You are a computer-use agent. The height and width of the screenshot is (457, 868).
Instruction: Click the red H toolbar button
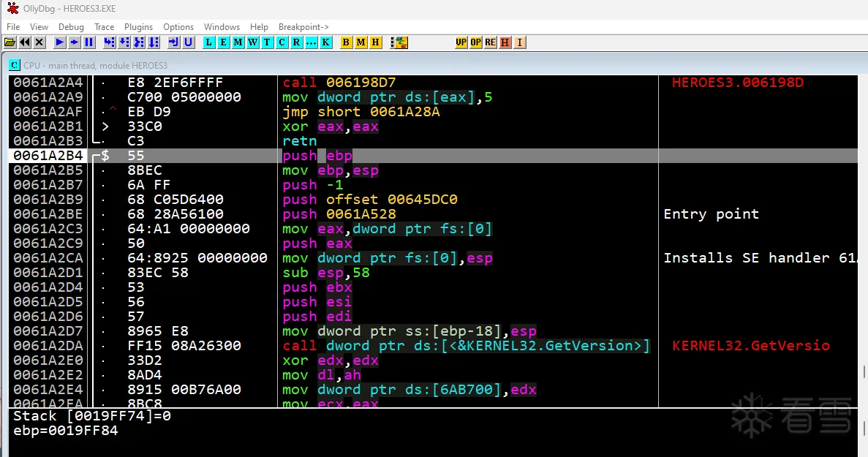pyautogui.click(x=505, y=42)
